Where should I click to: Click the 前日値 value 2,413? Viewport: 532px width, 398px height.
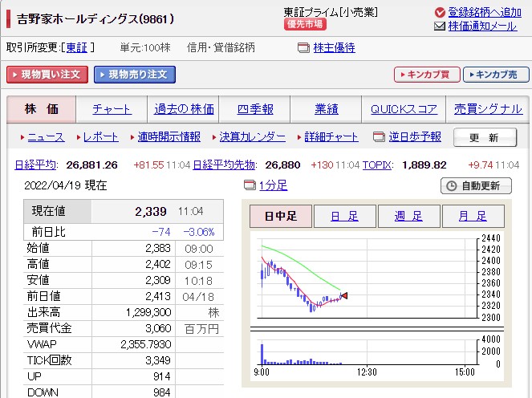pos(158,297)
